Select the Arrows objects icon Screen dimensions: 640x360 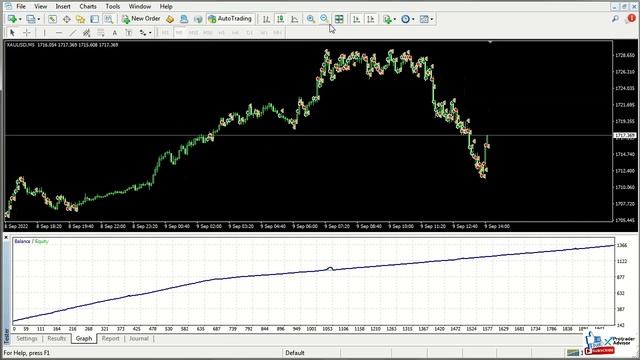point(143,33)
